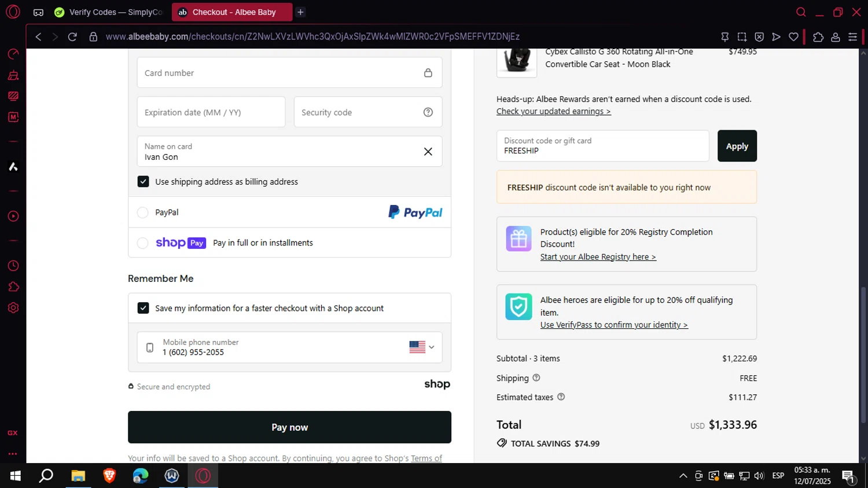Open Shop's Terms of service link
Viewport: 868px width, 488px height.
click(x=426, y=458)
